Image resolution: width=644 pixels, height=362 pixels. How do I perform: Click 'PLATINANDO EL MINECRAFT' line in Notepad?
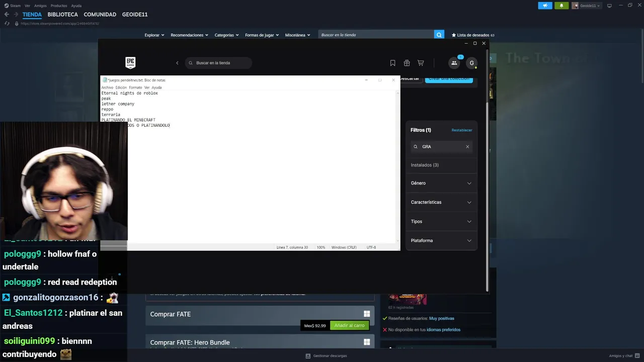pyautogui.click(x=128, y=120)
